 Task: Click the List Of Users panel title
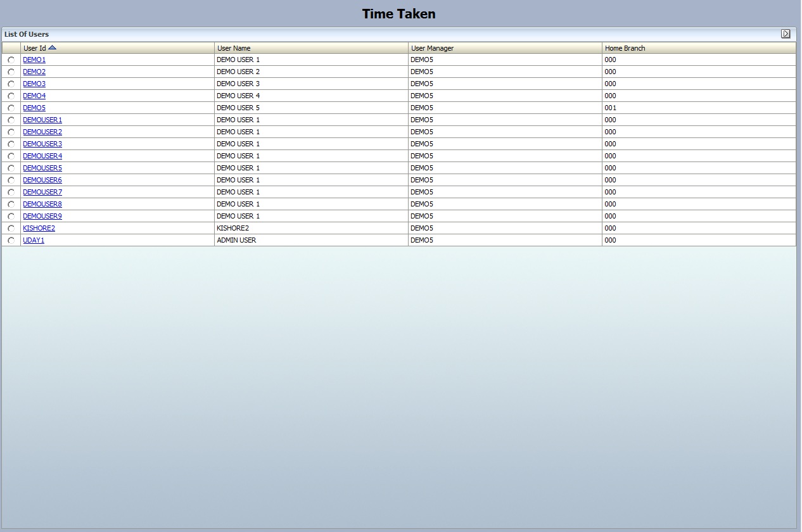pos(27,34)
